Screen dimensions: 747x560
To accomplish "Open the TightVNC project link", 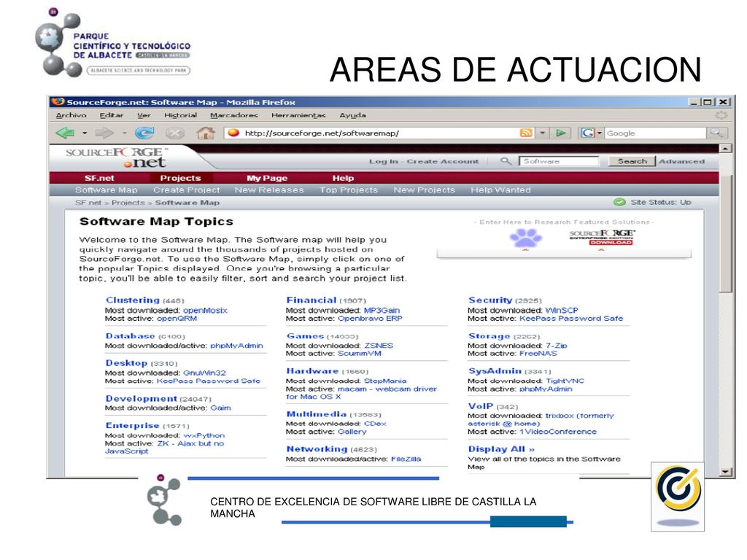I will click(565, 381).
